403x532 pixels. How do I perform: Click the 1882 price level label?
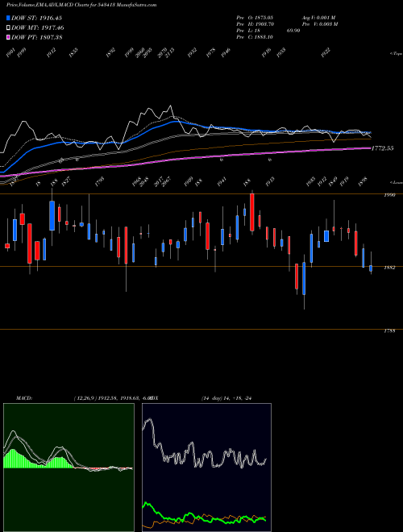(x=389, y=268)
